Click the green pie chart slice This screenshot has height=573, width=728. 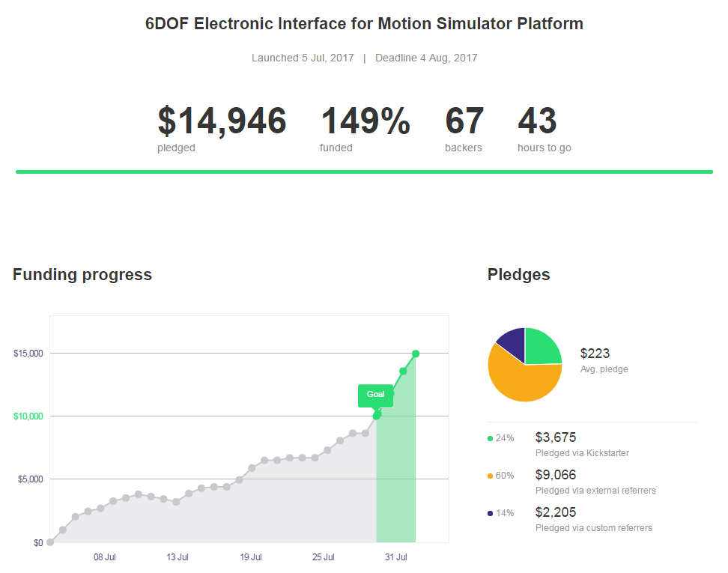pyautogui.click(x=544, y=346)
